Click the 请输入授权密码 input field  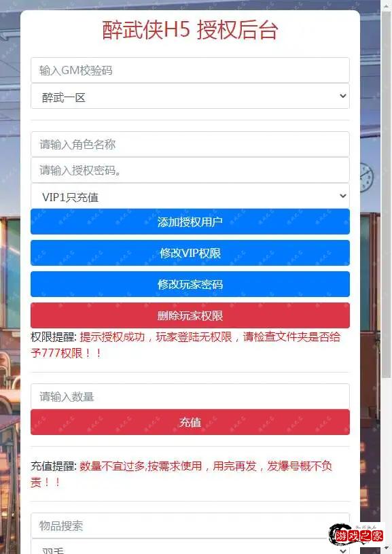pyautogui.click(x=190, y=170)
